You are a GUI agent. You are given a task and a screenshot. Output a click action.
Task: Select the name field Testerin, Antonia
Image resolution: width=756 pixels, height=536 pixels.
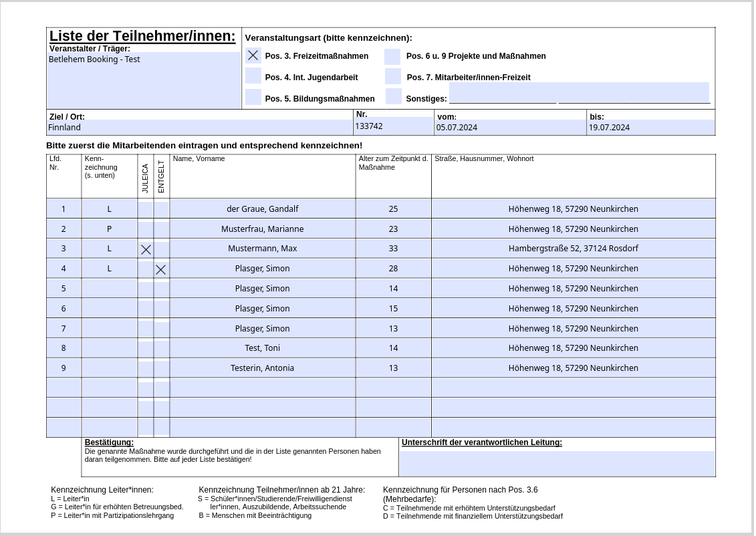[x=262, y=368]
